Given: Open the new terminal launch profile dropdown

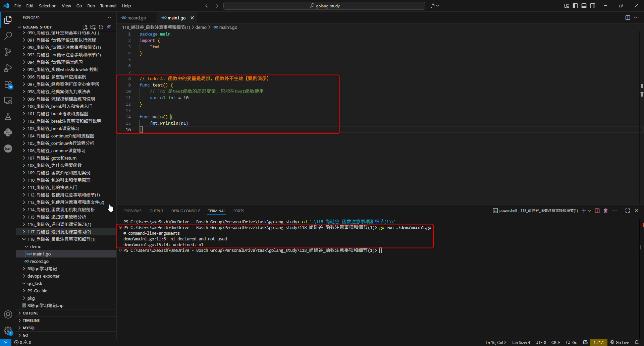Looking at the screenshot, I should click(589, 211).
